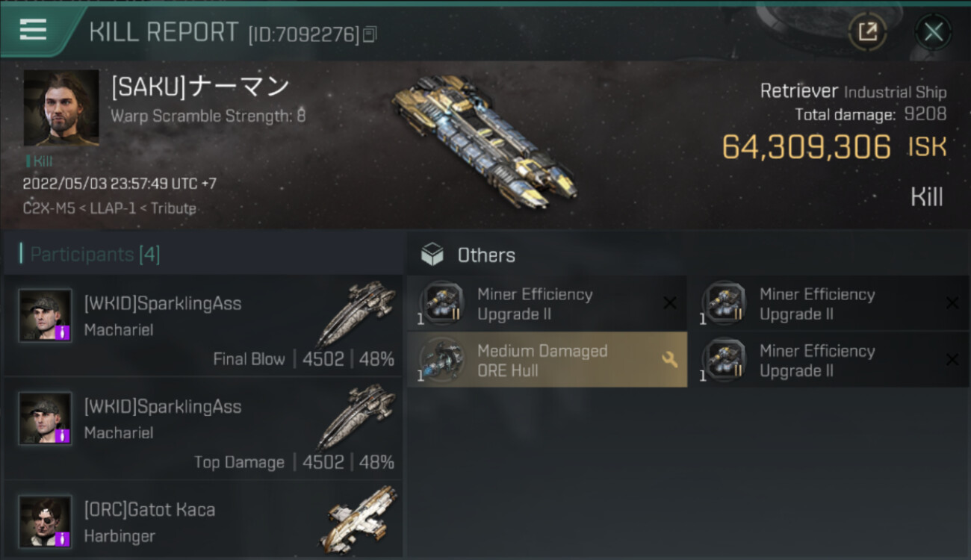Screen dimensions: 971x560
Task: Open the Final Blow SparklingAss participant portrait
Action: (x=46, y=315)
